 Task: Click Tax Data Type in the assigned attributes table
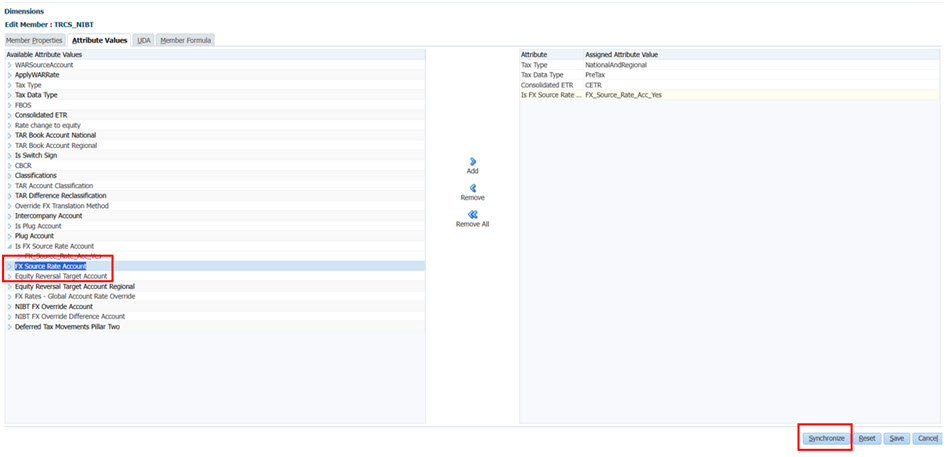tap(542, 75)
